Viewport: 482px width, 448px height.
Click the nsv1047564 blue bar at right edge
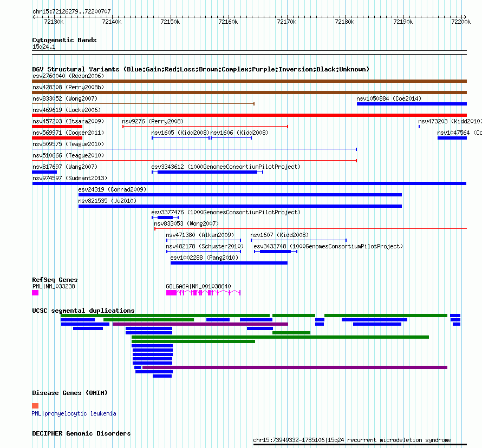452,138
